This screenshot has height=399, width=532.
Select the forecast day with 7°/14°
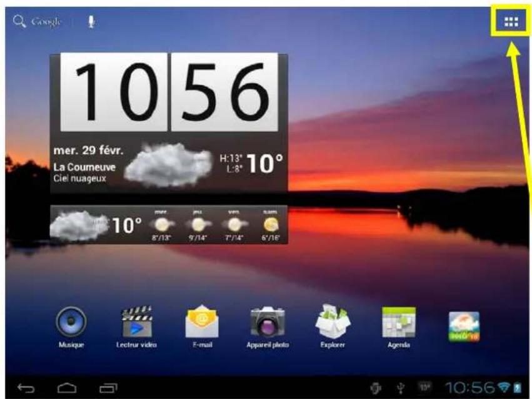[234, 225]
